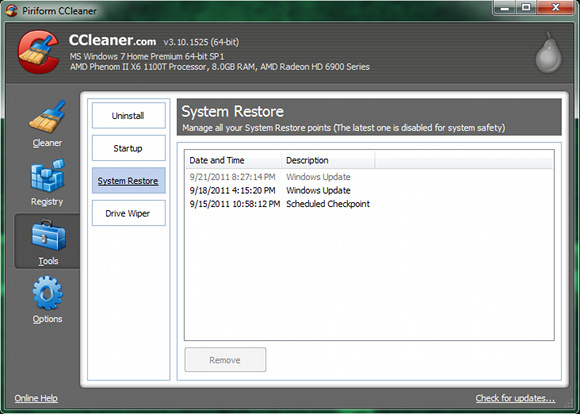Sort by the Date and Time column header

pyautogui.click(x=233, y=160)
